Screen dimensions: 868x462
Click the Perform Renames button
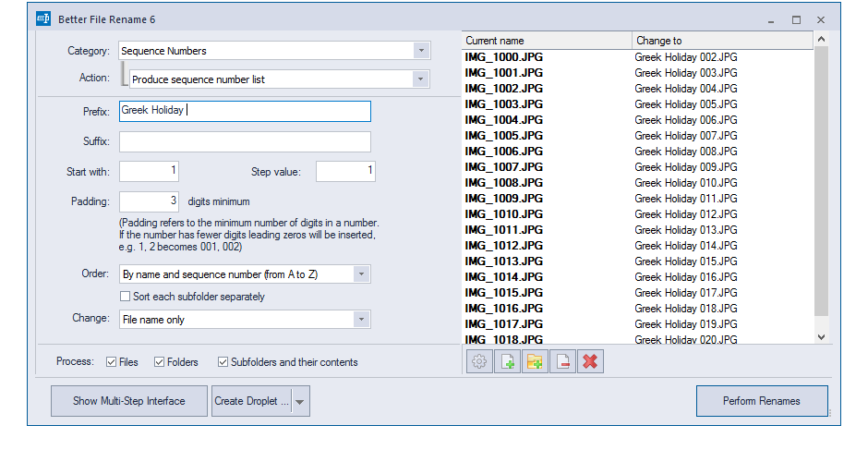pos(762,401)
